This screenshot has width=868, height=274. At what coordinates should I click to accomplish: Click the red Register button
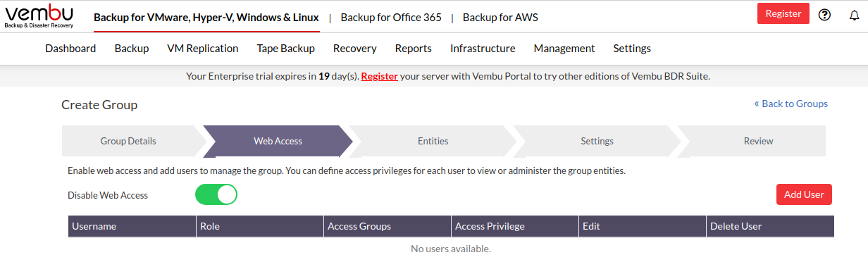pyautogui.click(x=783, y=13)
